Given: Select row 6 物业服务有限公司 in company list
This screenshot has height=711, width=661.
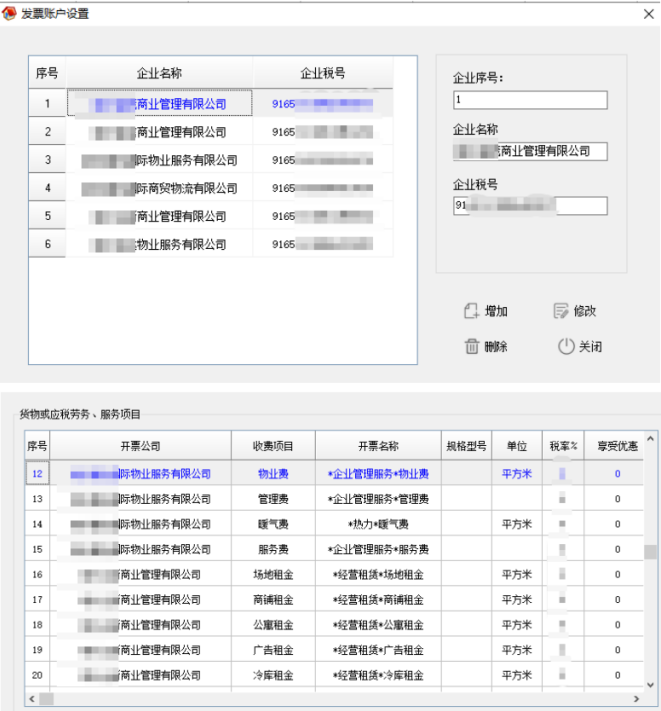Looking at the screenshot, I should click(160, 244).
